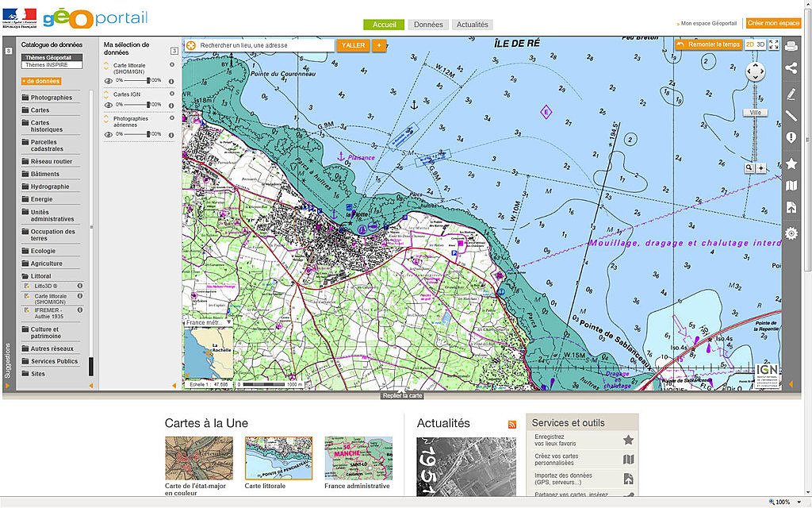Expand the Agriculture category

click(51, 264)
